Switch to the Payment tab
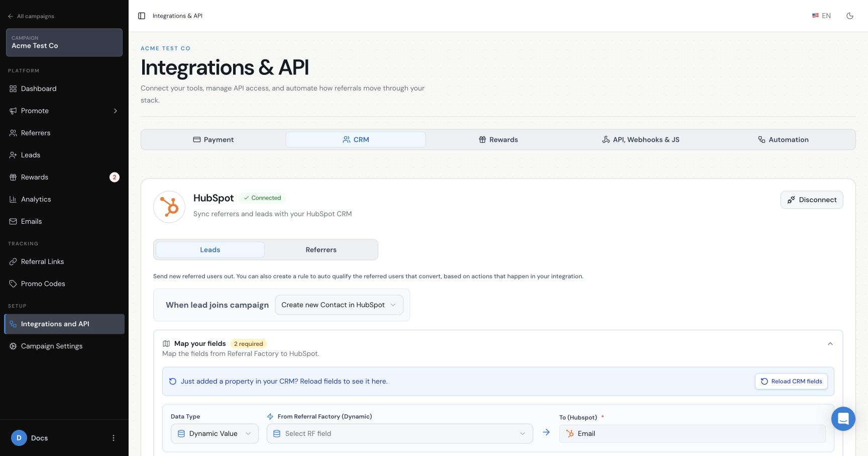Viewport: 868px width, 456px height. (x=213, y=140)
